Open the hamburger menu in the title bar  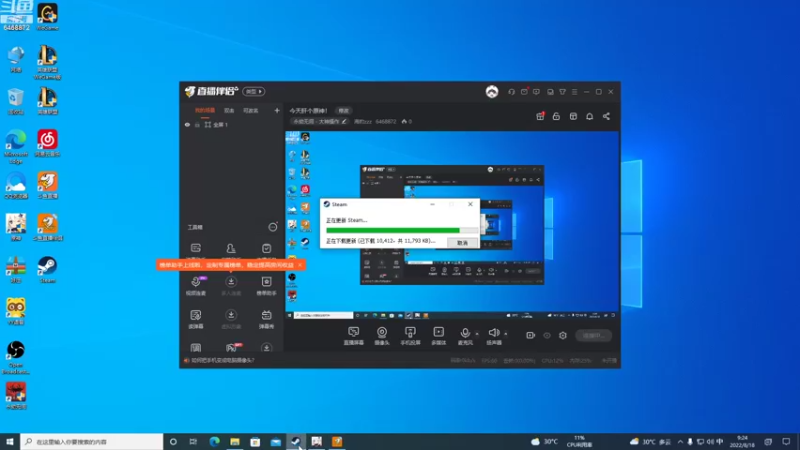[x=574, y=92]
